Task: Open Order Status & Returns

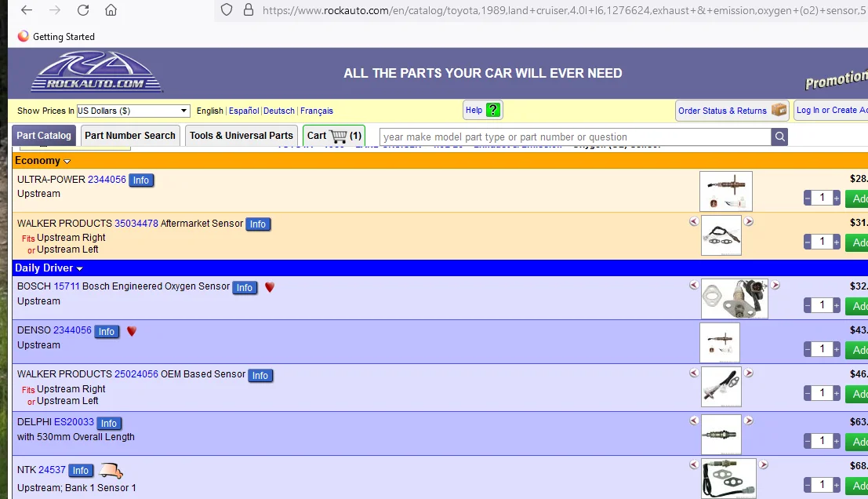Action: [732, 110]
